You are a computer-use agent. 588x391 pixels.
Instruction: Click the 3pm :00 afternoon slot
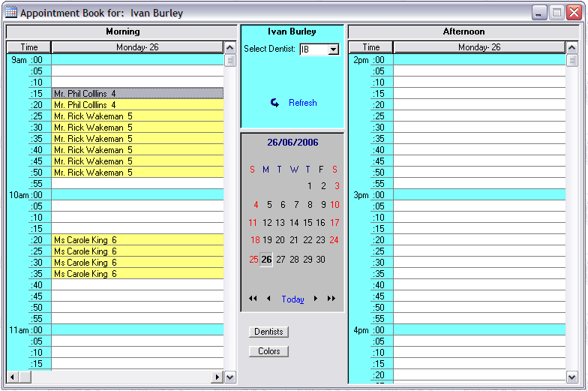click(480, 195)
